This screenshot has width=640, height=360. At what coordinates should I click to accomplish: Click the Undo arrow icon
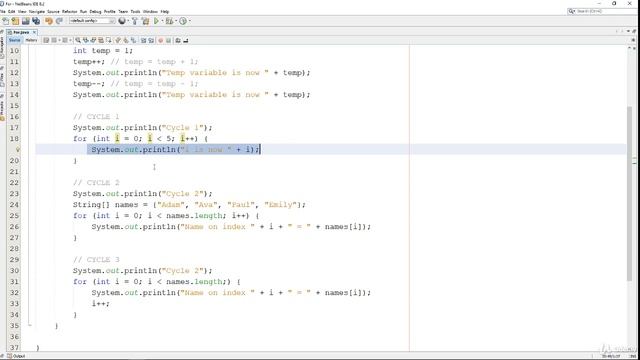pyautogui.click(x=49, y=21)
